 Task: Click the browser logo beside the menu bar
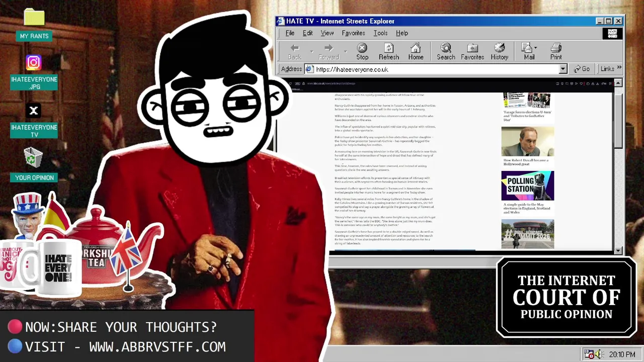(612, 33)
